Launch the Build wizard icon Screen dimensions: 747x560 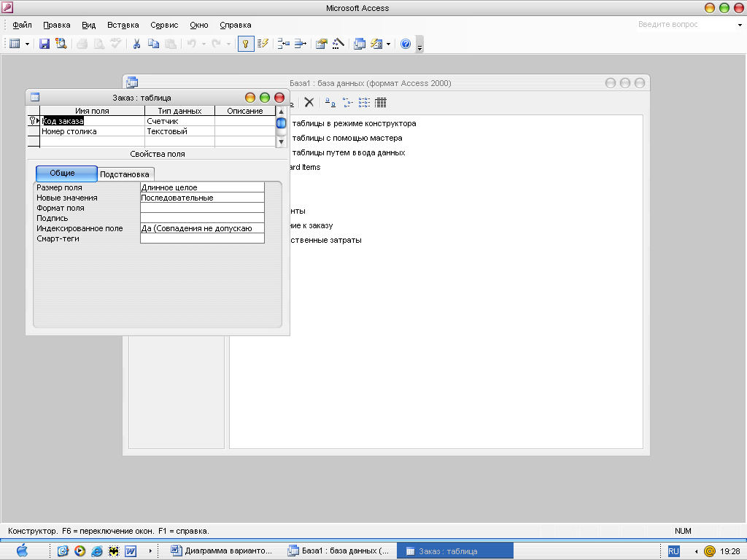[338, 44]
